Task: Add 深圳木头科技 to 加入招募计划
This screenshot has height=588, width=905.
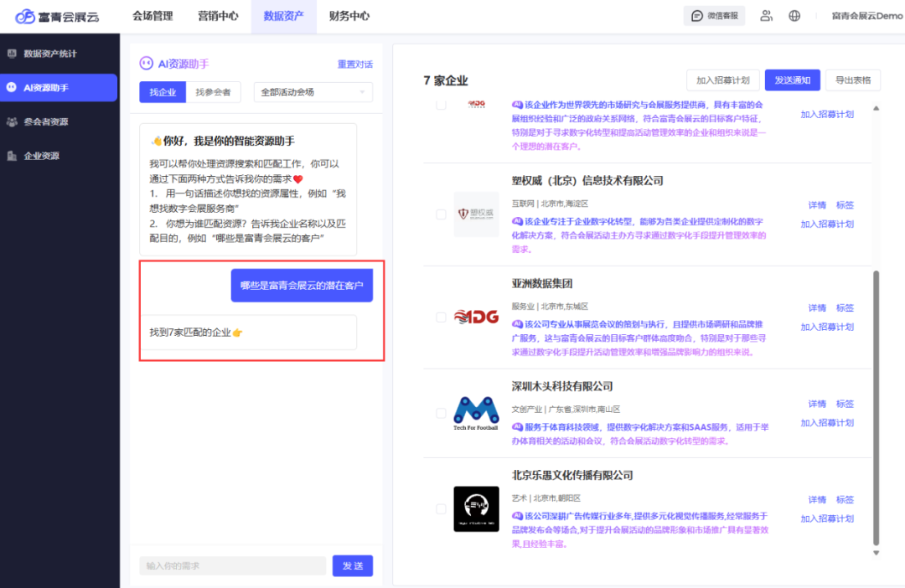Action: [827, 423]
